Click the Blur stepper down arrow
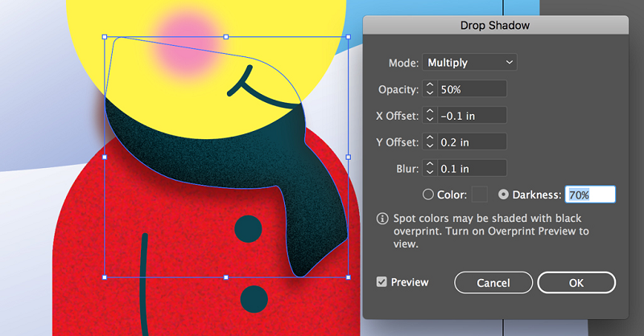This screenshot has height=336, width=644. [430, 173]
